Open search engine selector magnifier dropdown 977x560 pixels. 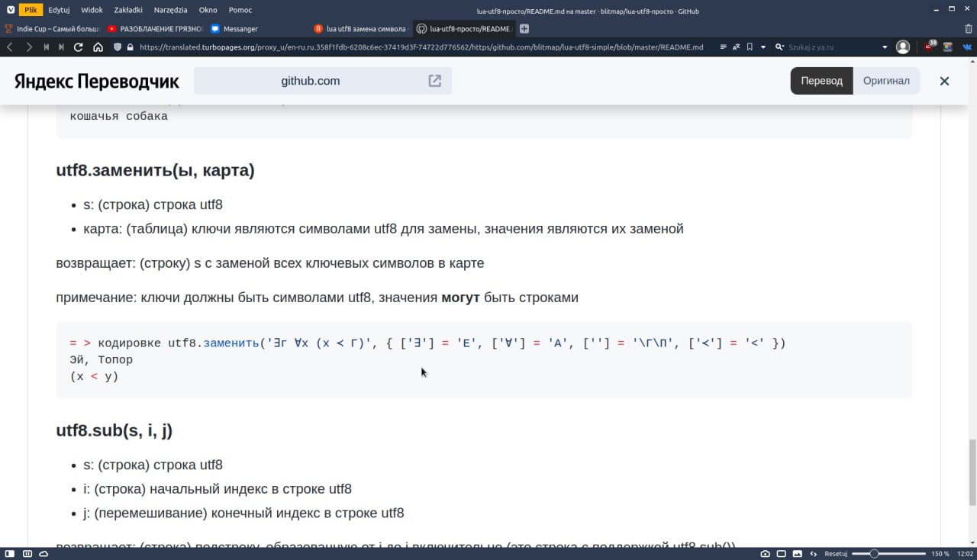tap(779, 47)
